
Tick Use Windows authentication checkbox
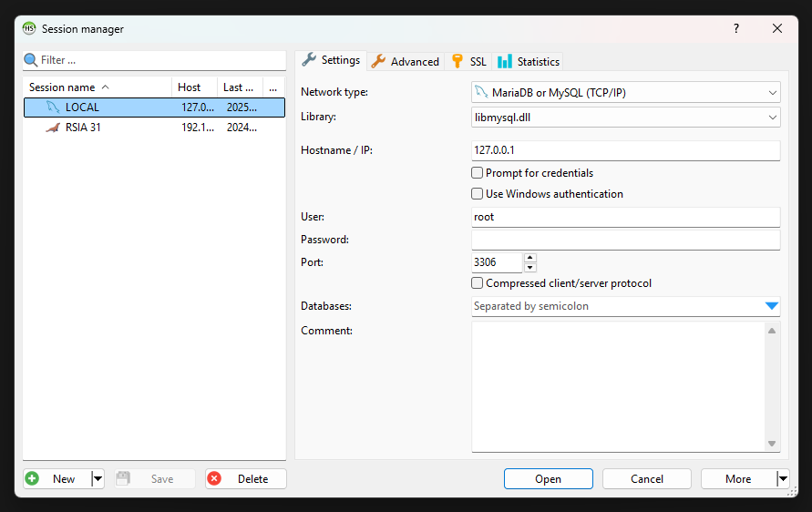pyautogui.click(x=477, y=194)
